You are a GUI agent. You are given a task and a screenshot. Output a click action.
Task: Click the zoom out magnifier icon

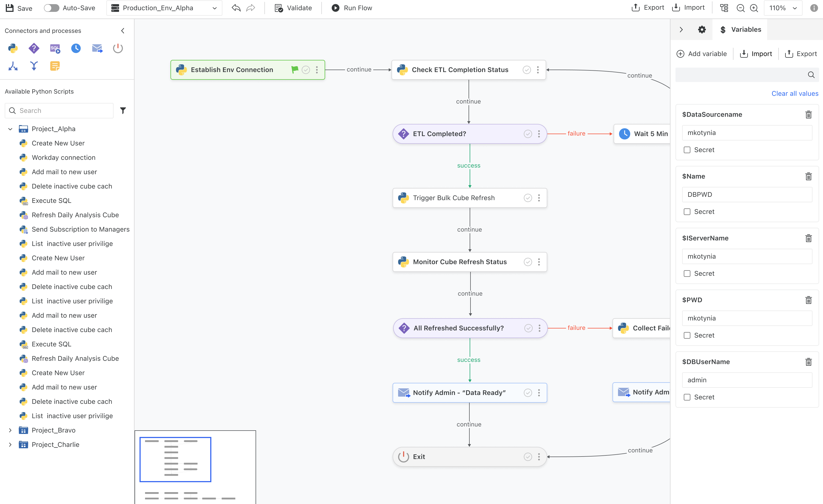click(740, 8)
